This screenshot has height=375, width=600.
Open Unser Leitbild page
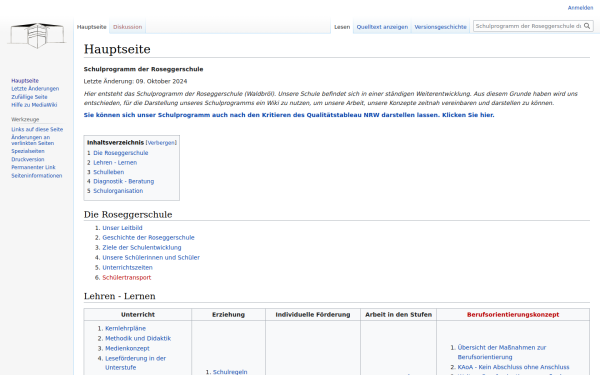pyautogui.click(x=122, y=228)
